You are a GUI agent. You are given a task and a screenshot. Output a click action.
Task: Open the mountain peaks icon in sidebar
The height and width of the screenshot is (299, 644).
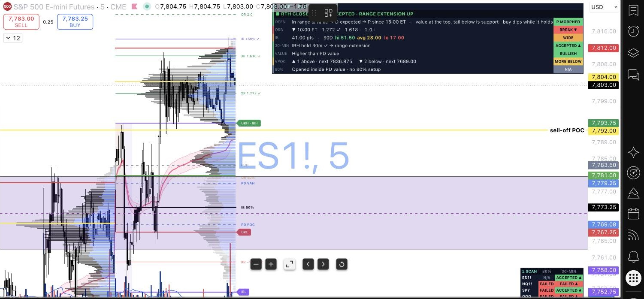tap(633, 193)
